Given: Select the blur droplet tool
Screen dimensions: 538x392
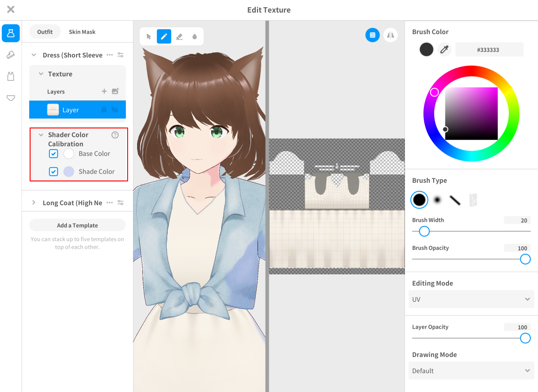Looking at the screenshot, I should click(195, 36).
